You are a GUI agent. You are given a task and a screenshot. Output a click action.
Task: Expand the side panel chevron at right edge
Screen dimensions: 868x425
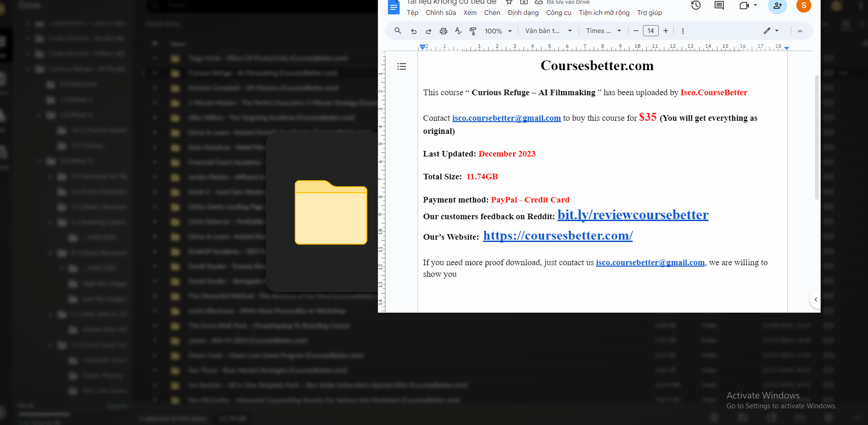[815, 300]
